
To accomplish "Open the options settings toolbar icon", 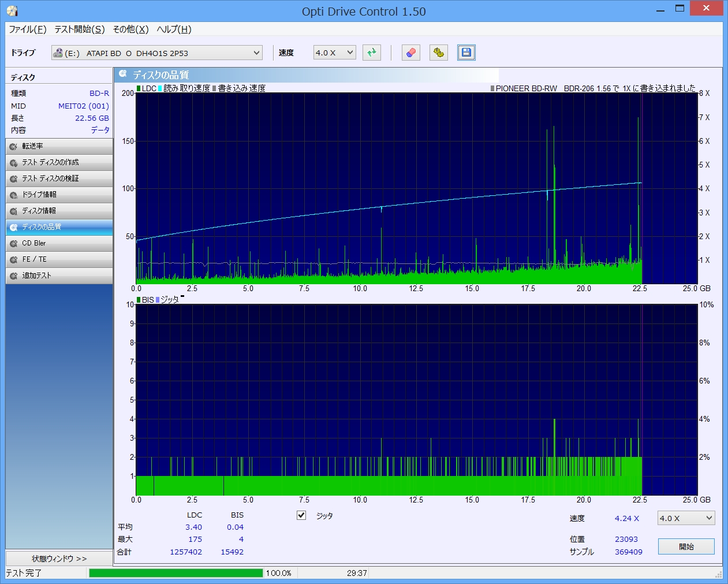I will coord(439,53).
